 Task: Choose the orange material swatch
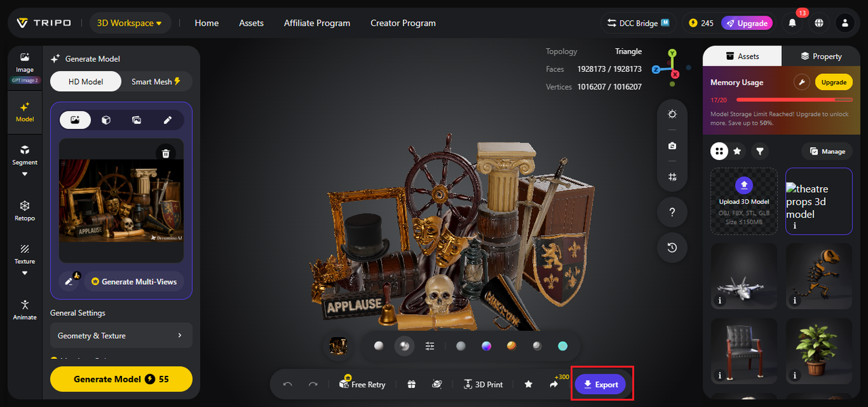coord(511,346)
